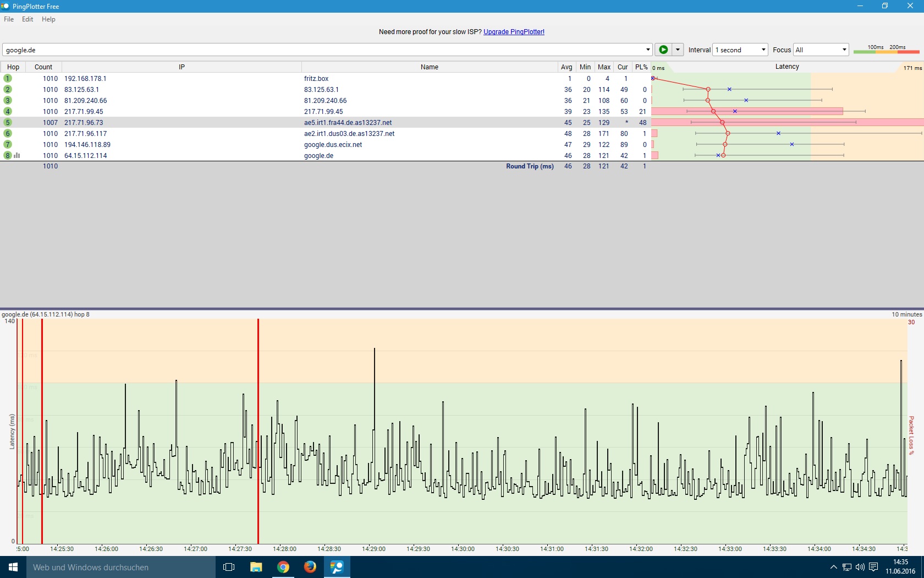Select the google.dus.ecix.net hop name

point(333,145)
